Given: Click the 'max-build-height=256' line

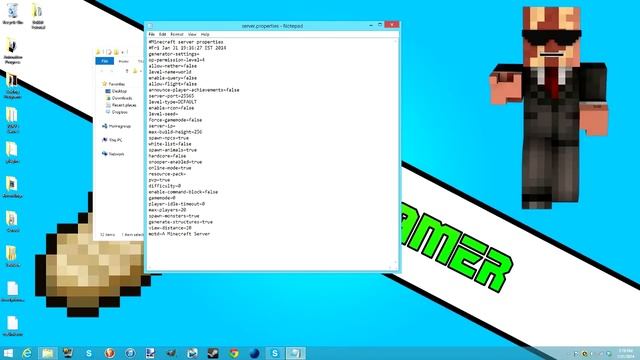Looking at the screenshot, I should point(175,132).
